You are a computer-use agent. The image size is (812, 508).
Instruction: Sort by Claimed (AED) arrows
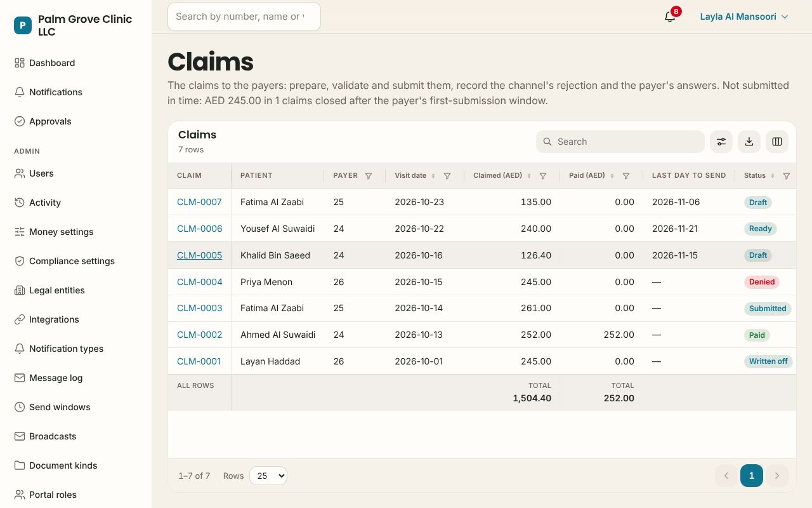(x=529, y=176)
